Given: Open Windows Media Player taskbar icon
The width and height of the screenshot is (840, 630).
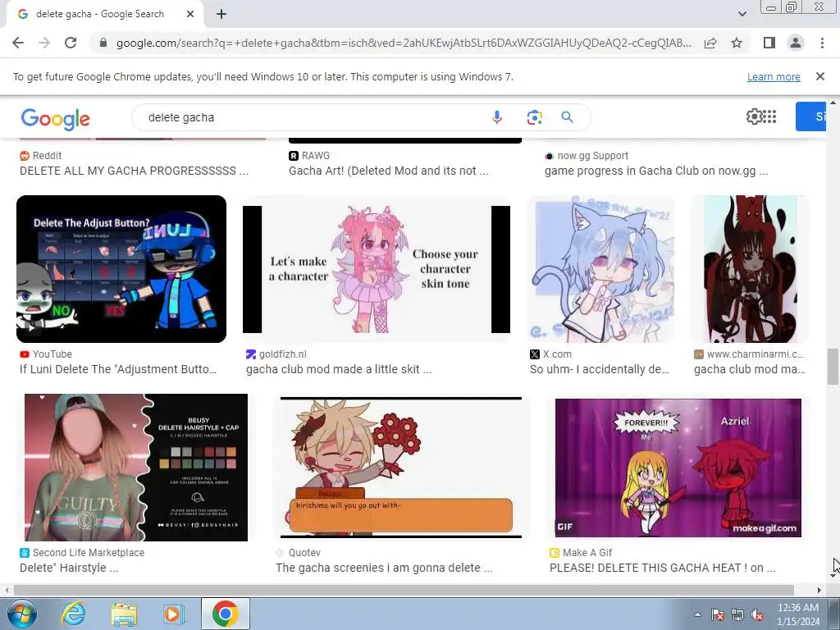Looking at the screenshot, I should (x=174, y=614).
